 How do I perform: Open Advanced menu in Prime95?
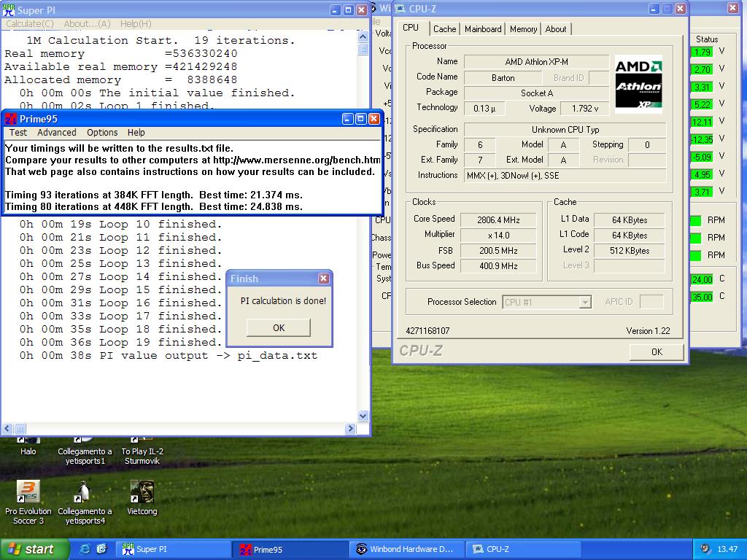(57, 133)
